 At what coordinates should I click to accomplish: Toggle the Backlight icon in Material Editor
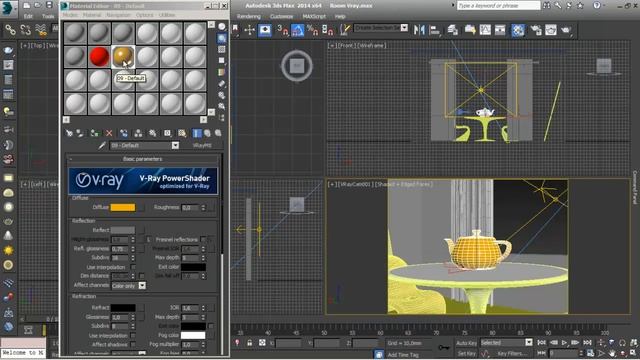pyautogui.click(x=222, y=38)
